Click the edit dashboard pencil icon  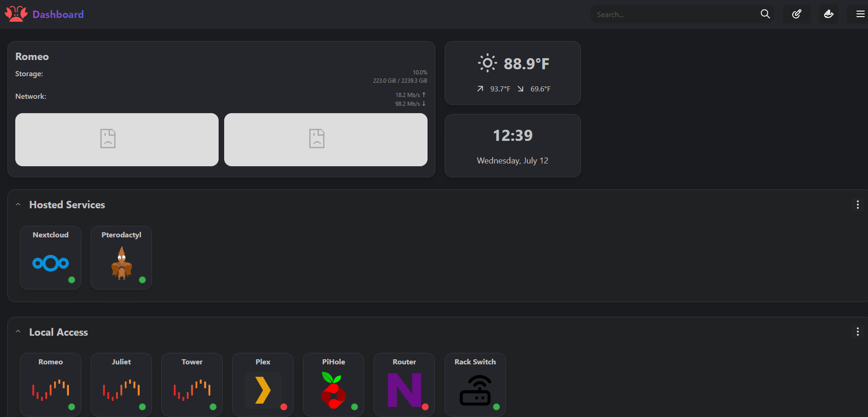(796, 14)
